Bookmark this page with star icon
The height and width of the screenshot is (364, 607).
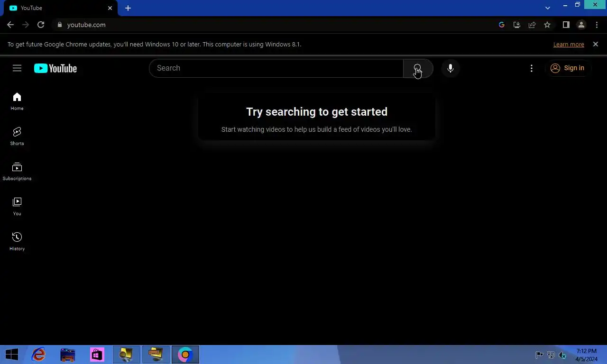[547, 25]
